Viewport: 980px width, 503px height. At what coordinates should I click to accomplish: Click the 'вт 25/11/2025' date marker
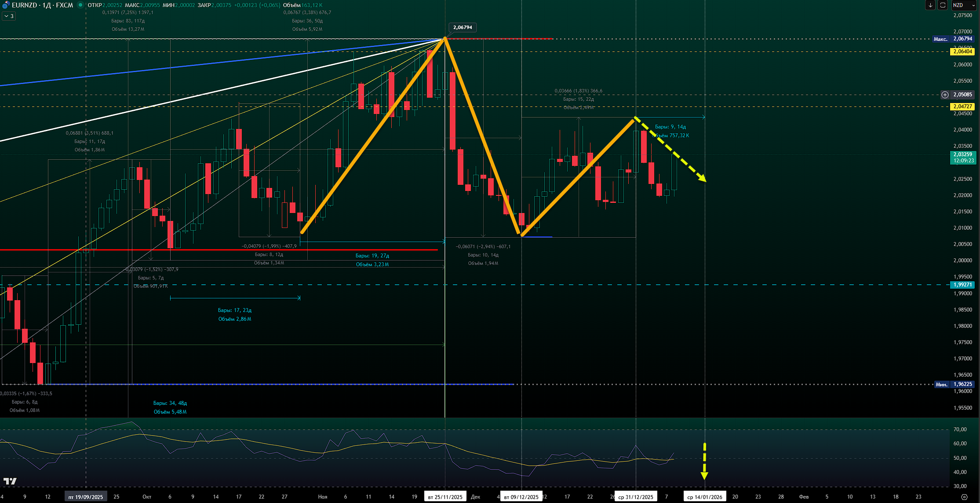[x=445, y=497]
